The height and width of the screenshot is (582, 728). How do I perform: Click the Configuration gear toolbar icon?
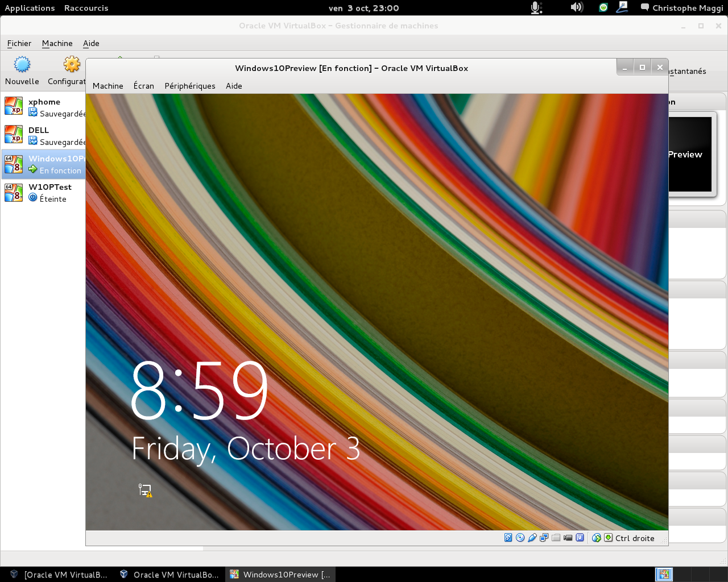click(72, 64)
